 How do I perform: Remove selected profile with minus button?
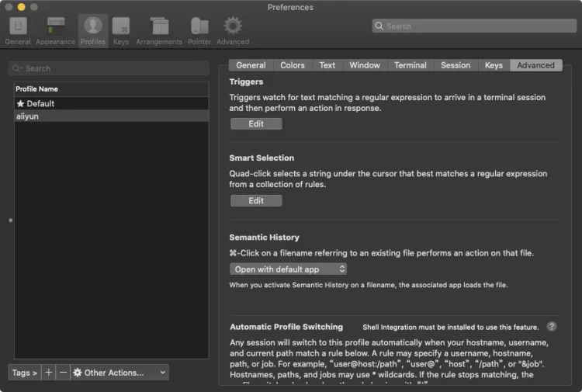click(x=63, y=373)
